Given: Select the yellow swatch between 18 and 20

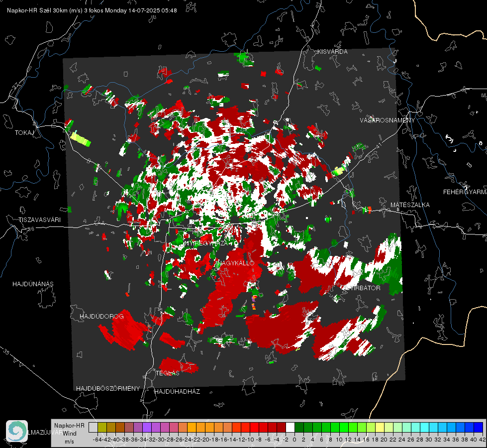Looking at the screenshot, I should [x=380, y=427].
